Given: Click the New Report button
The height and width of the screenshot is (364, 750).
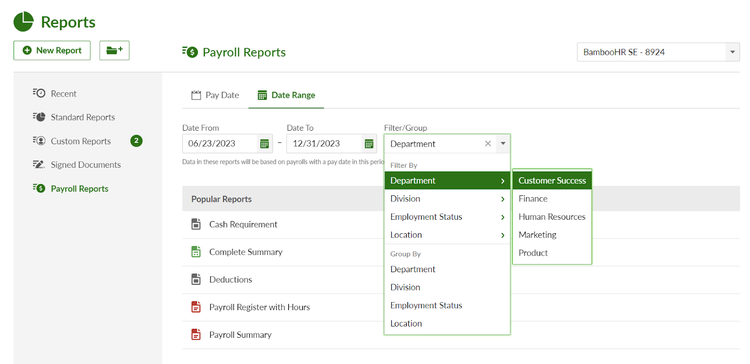Looking at the screenshot, I should click(52, 50).
